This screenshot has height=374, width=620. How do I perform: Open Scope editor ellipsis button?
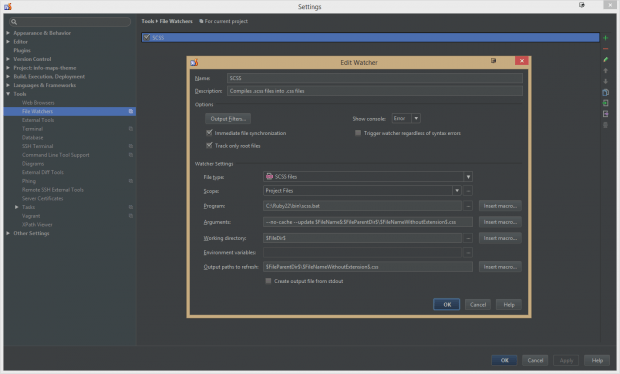click(x=468, y=191)
